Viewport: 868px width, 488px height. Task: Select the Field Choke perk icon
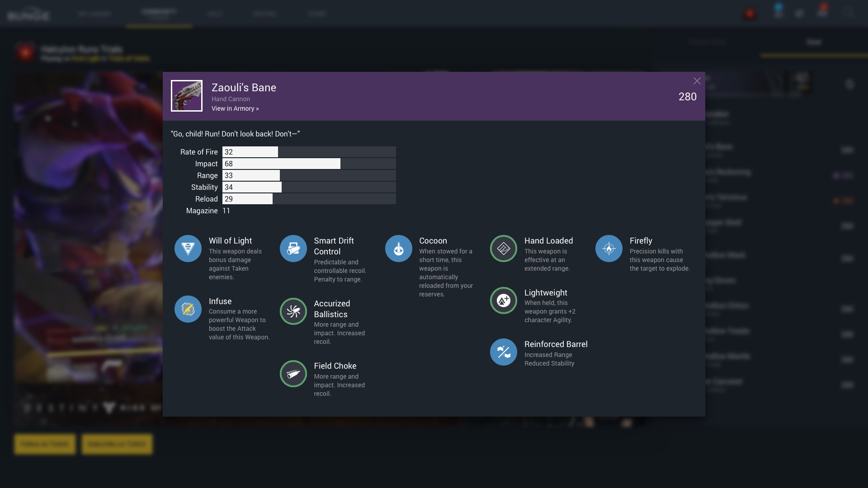(x=293, y=374)
